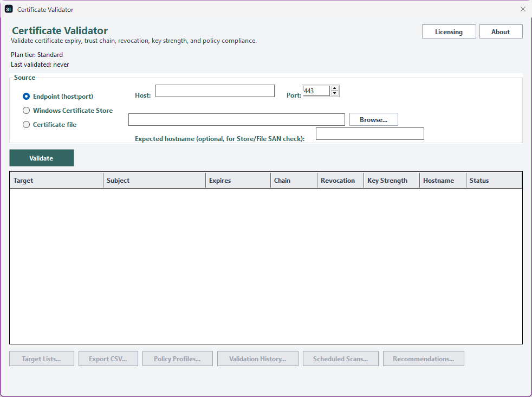Choose the Certificate file source option
532x397 pixels.
click(49, 125)
